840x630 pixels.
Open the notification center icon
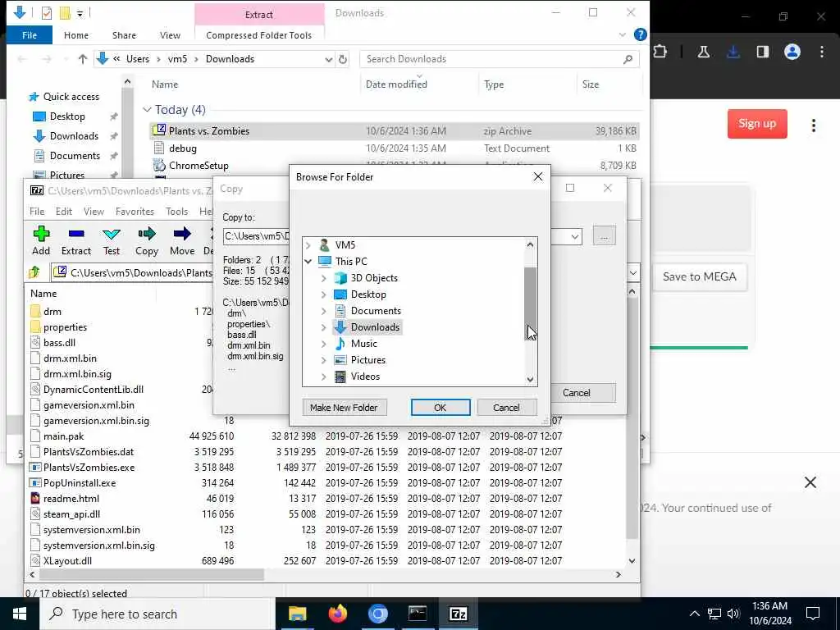(813, 614)
